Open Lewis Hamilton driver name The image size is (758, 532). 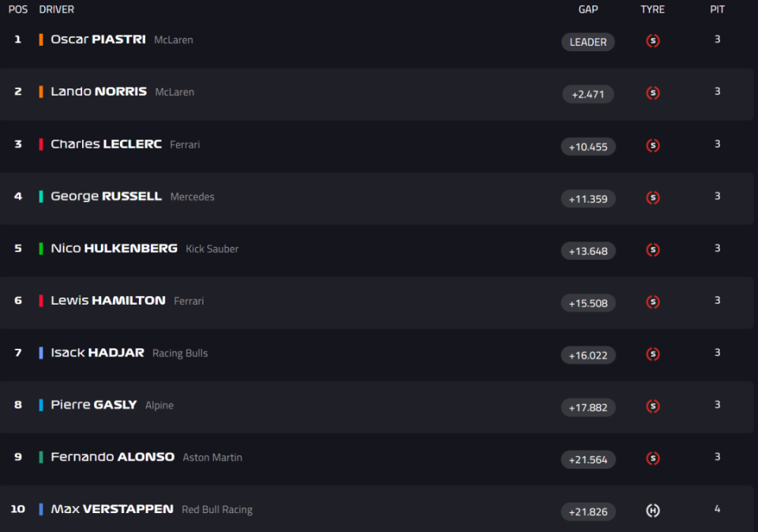108,301
